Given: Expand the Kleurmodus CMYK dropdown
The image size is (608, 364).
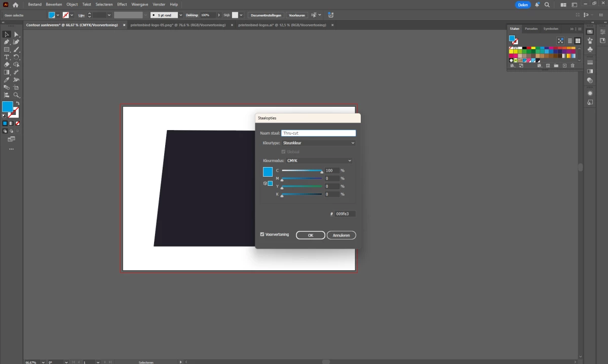Looking at the screenshot, I should [319, 161].
